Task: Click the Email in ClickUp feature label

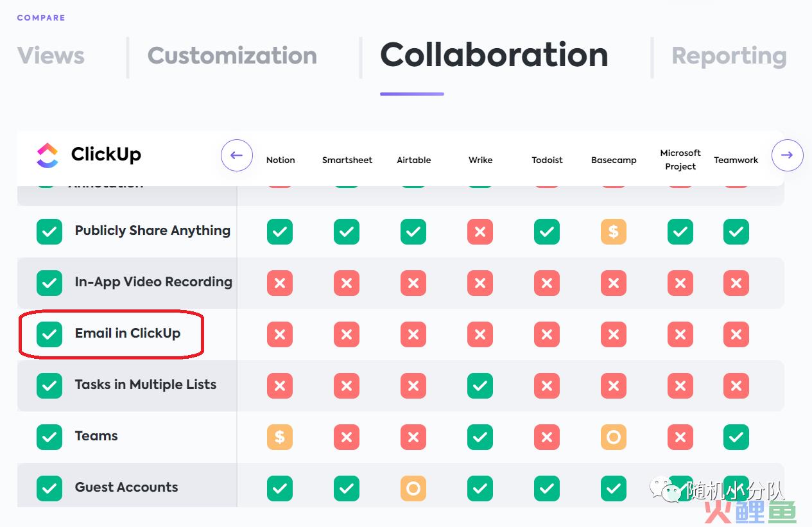Action: click(x=128, y=333)
